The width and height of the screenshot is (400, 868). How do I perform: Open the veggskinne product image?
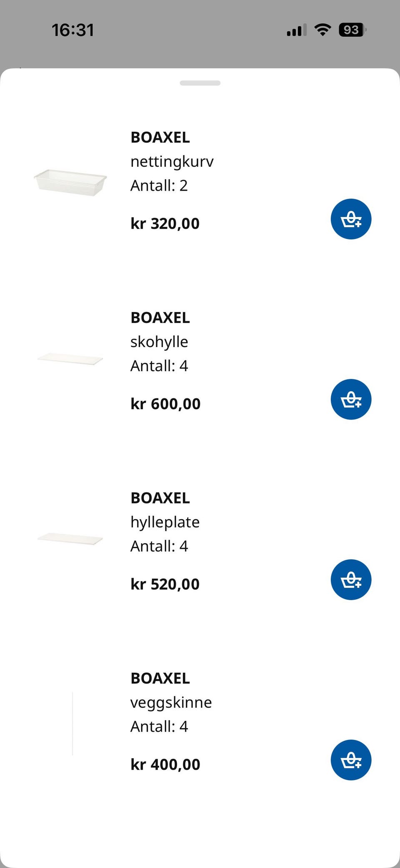coord(72,724)
